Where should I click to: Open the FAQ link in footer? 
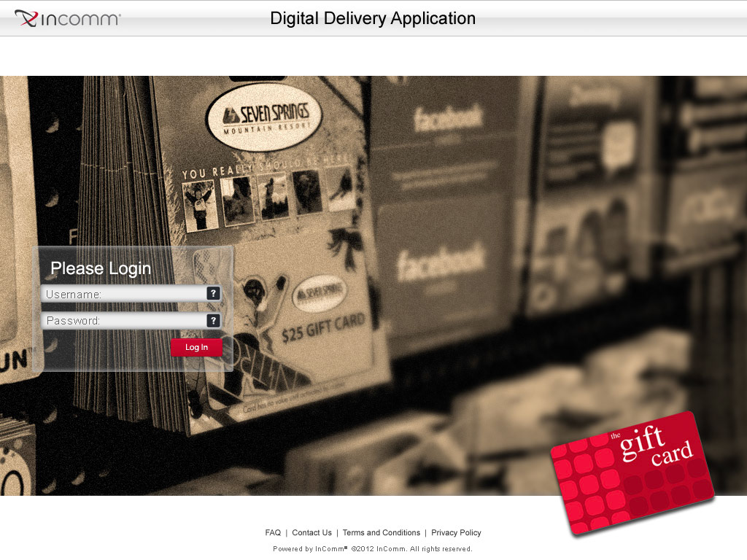(273, 532)
